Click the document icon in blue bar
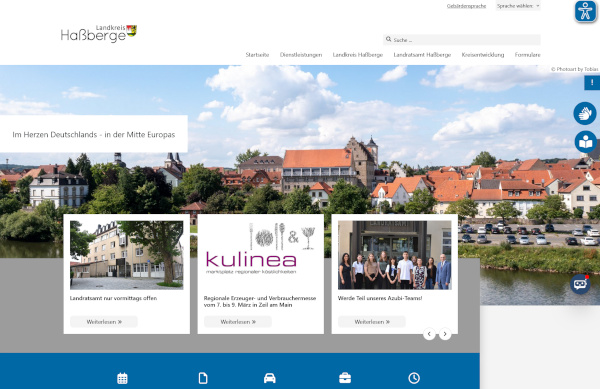The height and width of the screenshot is (389, 600). 203,378
